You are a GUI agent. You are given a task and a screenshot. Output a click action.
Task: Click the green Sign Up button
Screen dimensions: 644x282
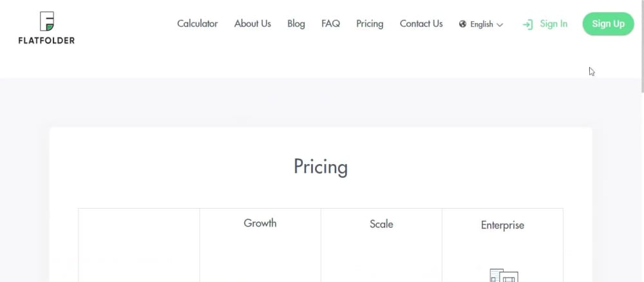coord(609,24)
